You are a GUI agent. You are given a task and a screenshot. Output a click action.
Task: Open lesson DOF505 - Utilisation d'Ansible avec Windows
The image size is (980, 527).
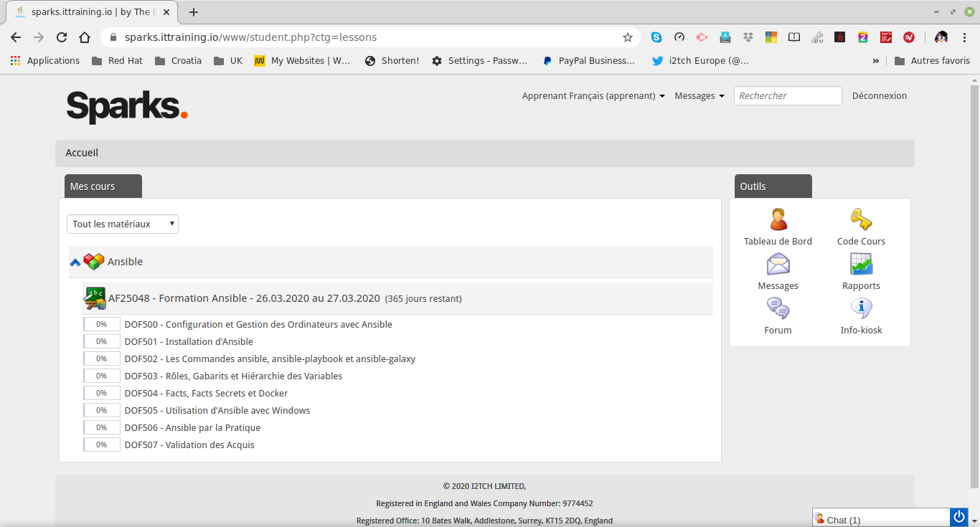(217, 411)
